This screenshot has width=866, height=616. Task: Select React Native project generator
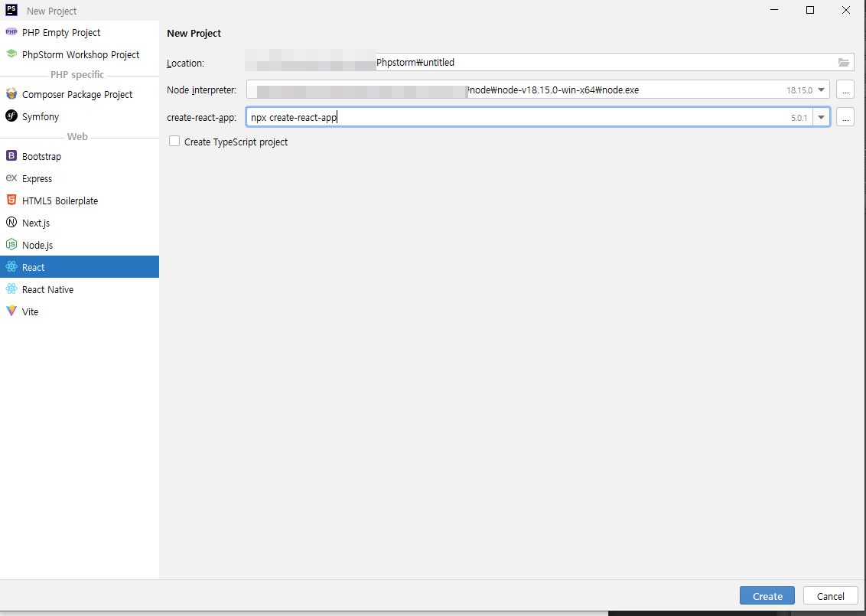(x=80, y=289)
